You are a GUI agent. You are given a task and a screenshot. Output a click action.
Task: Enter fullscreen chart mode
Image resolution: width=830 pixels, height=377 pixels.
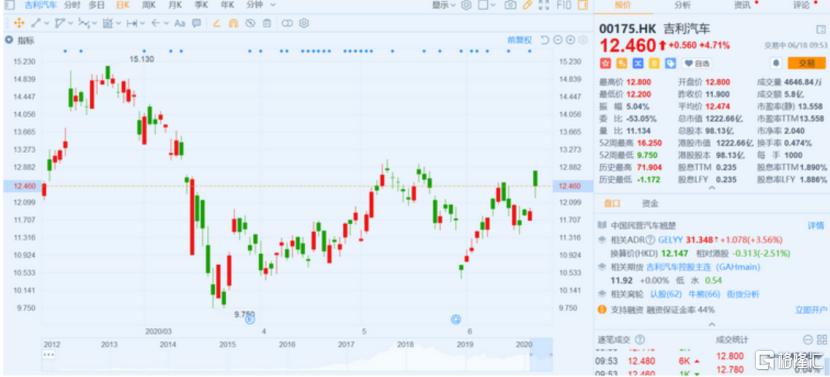pos(544,5)
